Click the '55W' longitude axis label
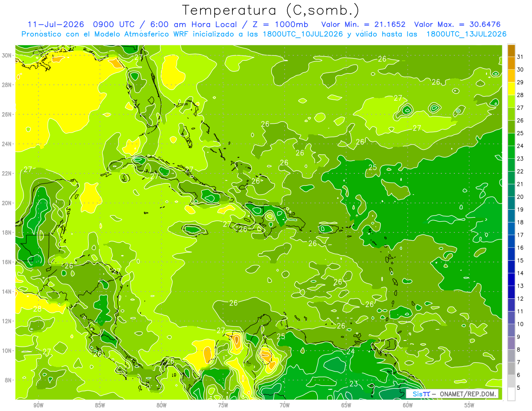Image resolution: width=532 pixels, height=411 pixels. 469,405
